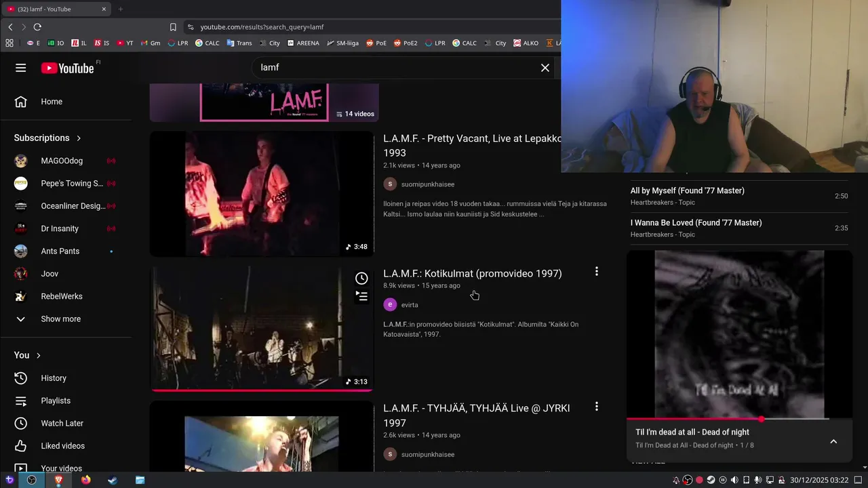Image resolution: width=868 pixels, height=488 pixels.
Task: Open a new browser tab
Action: click(121, 9)
